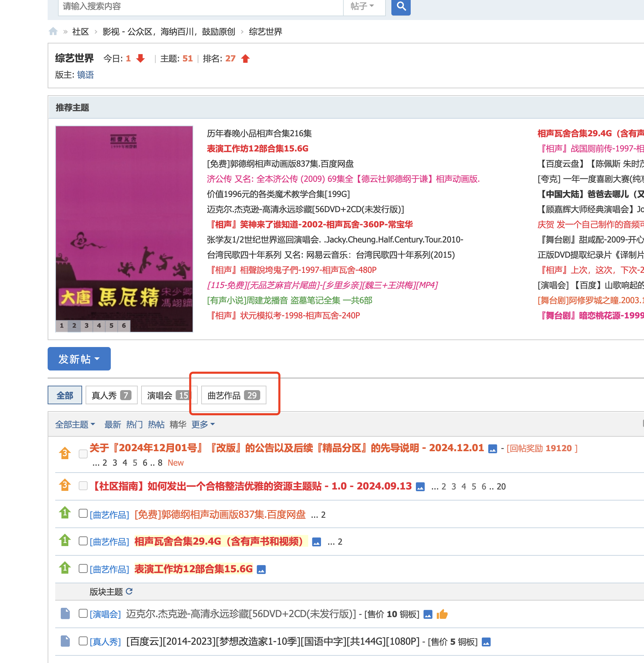Click the search magnifier icon

pos(401,6)
